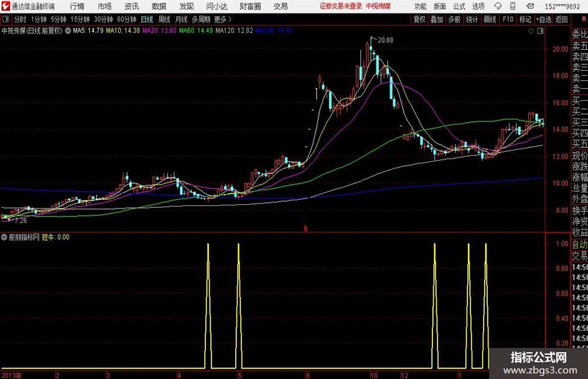
Task: Switch to the 5分钟 period tab
Action: tap(58, 19)
